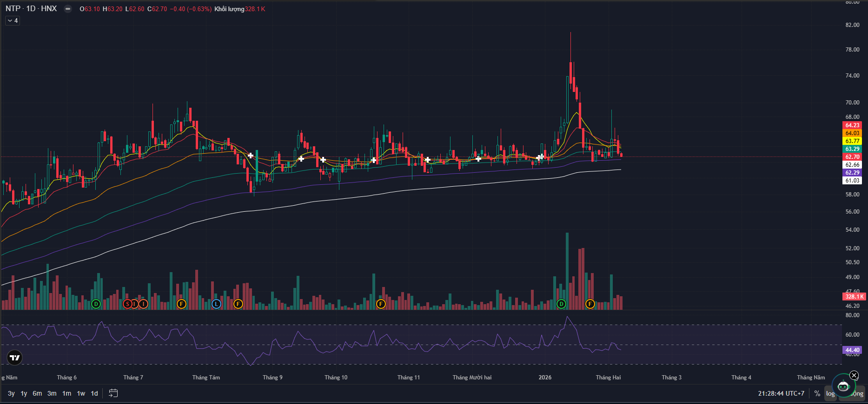The image size is (868, 404).
Task: Click the green D marker near 2026
Action: click(x=561, y=304)
